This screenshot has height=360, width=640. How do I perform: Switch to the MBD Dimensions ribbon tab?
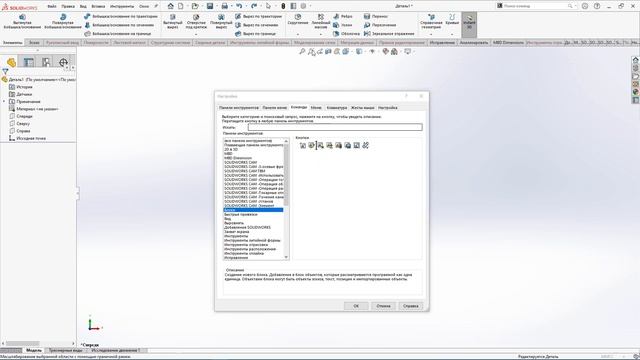508,42
